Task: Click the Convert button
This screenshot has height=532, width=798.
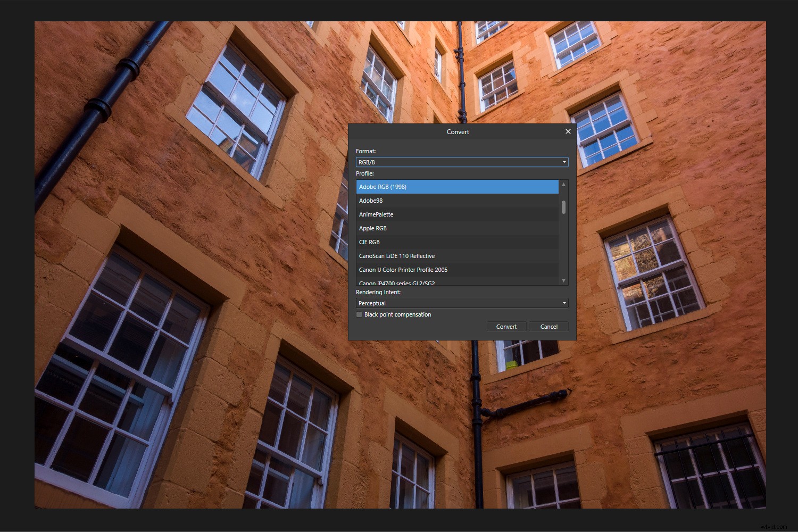Action: point(506,326)
